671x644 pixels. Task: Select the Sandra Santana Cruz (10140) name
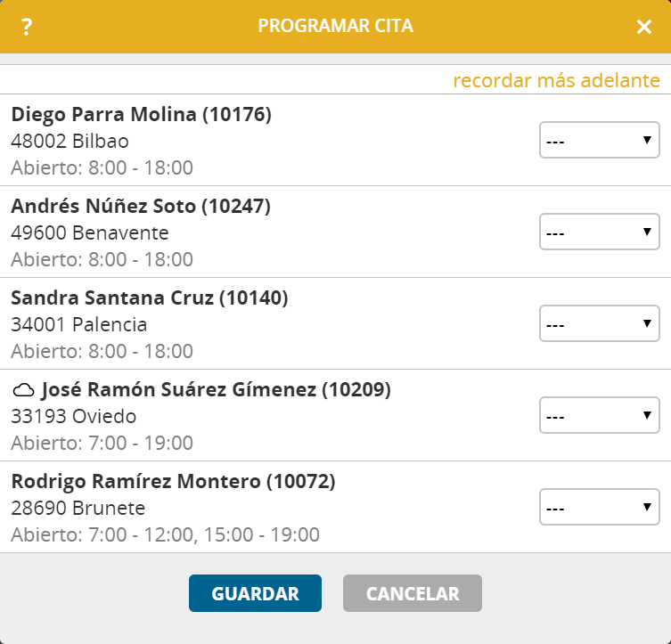(x=150, y=298)
